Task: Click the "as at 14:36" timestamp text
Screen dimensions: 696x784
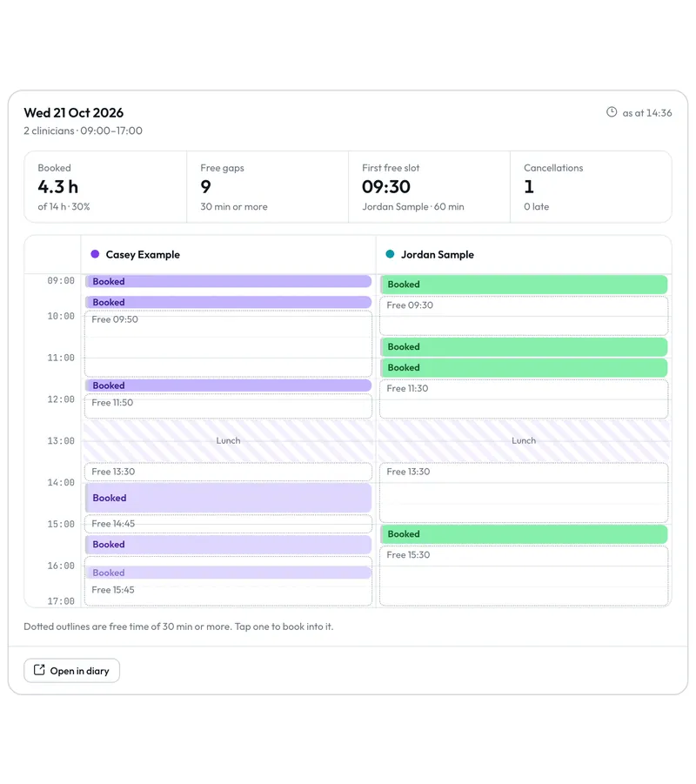Action: pos(647,113)
